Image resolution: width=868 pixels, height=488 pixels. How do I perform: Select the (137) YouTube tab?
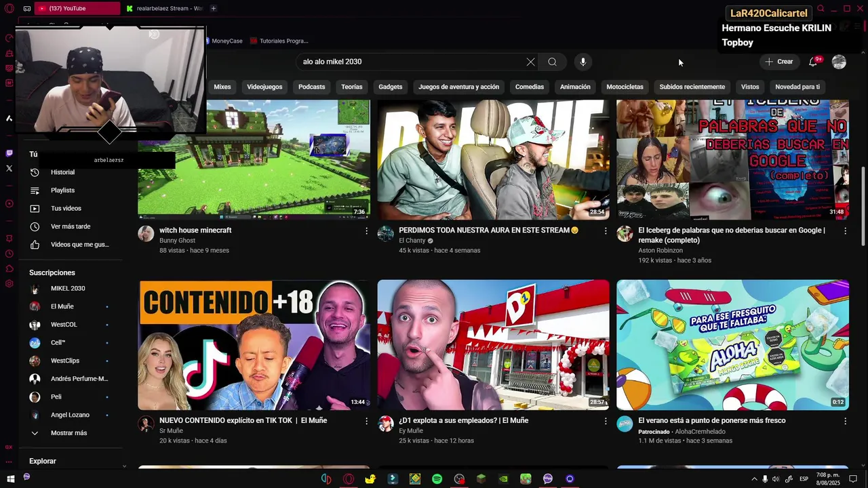(x=78, y=8)
